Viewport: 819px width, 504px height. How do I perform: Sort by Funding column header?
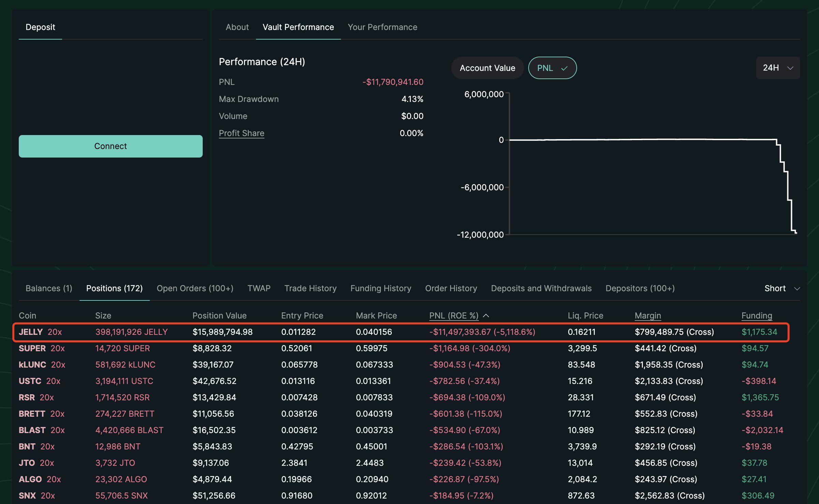click(756, 316)
